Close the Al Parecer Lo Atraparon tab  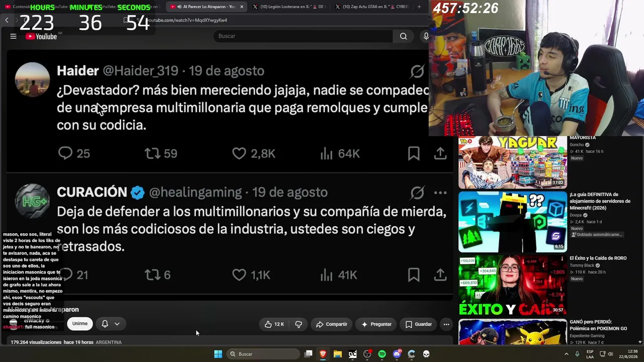[242, 7]
